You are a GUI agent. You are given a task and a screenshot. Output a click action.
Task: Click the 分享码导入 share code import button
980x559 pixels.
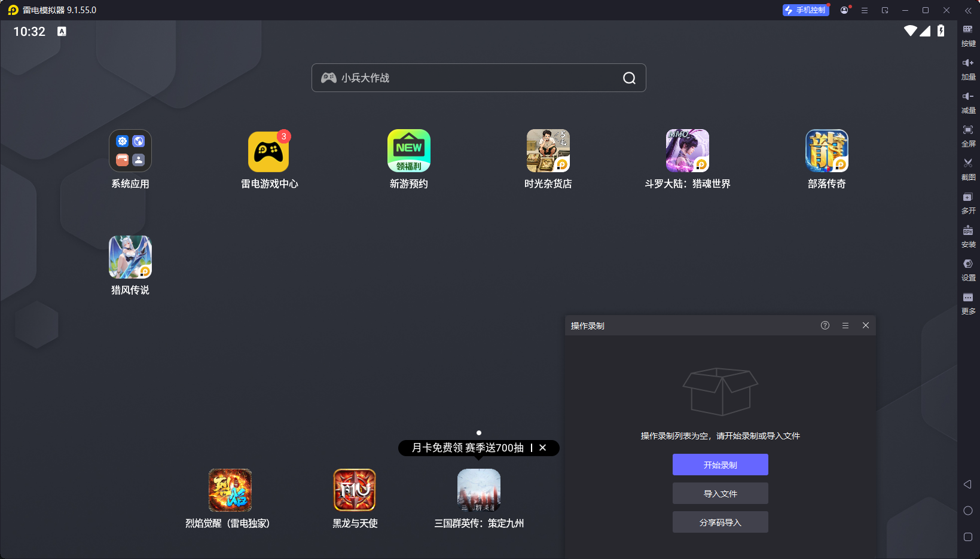[x=720, y=522]
